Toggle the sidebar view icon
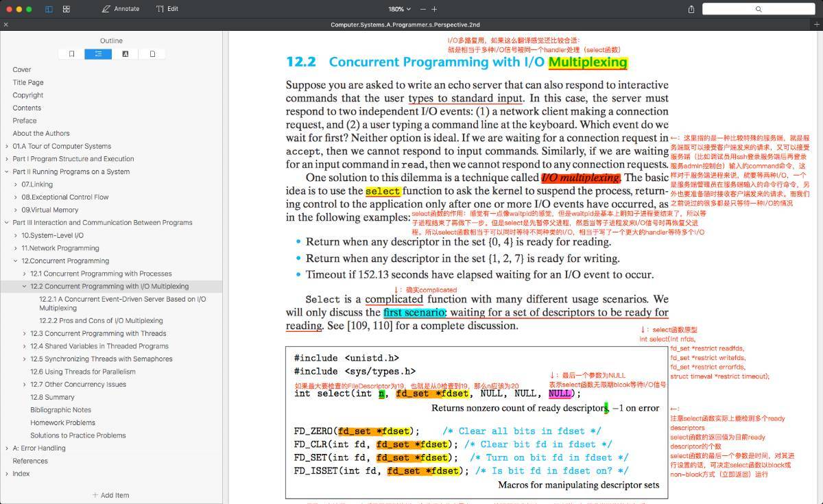This screenshot has width=823, height=504. coord(49,9)
